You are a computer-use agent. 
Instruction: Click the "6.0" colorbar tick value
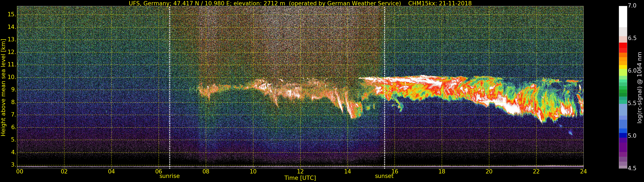point(632,71)
